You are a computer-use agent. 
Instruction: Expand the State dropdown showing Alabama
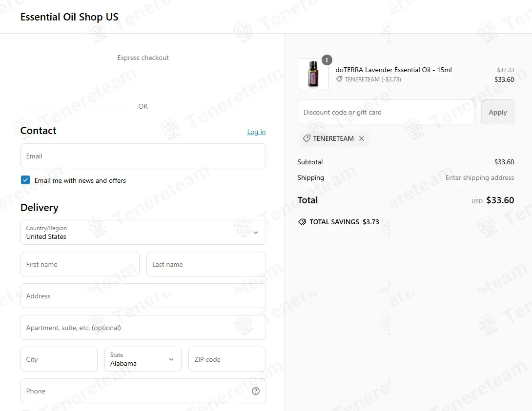[x=143, y=359]
